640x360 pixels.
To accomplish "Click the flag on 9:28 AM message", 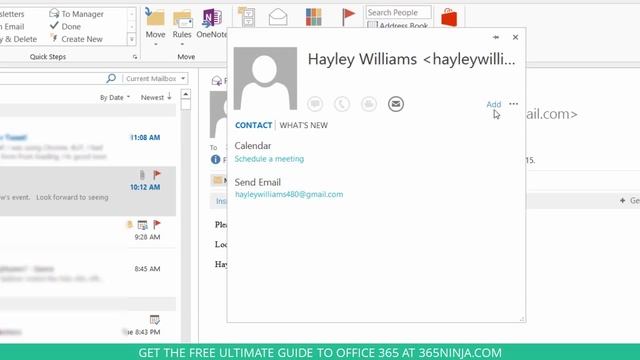I will coord(157,224).
